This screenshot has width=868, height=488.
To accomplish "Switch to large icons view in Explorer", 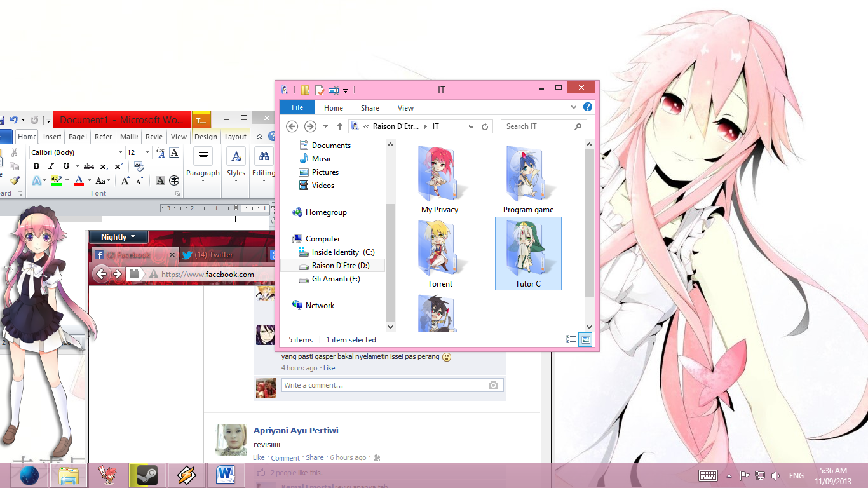I will 585,340.
